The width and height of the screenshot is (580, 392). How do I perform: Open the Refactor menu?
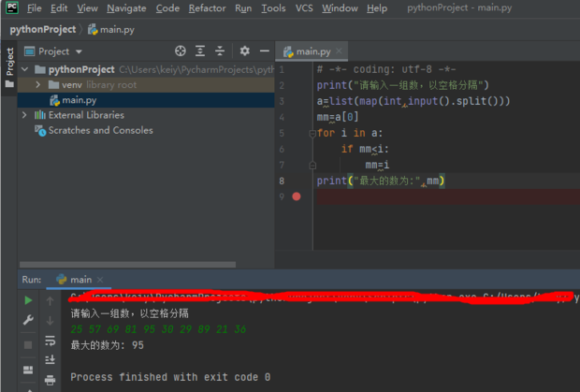click(207, 8)
